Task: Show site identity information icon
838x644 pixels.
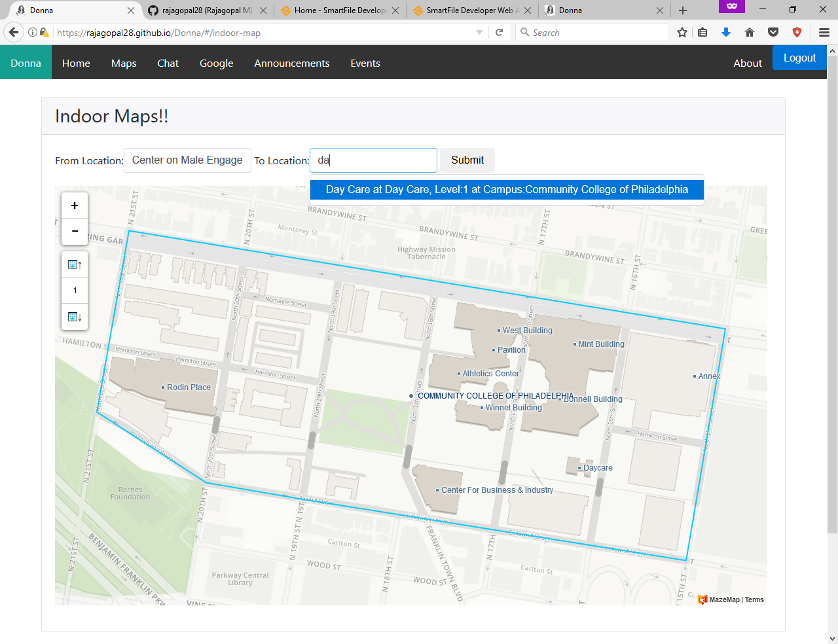Action: tap(33, 32)
